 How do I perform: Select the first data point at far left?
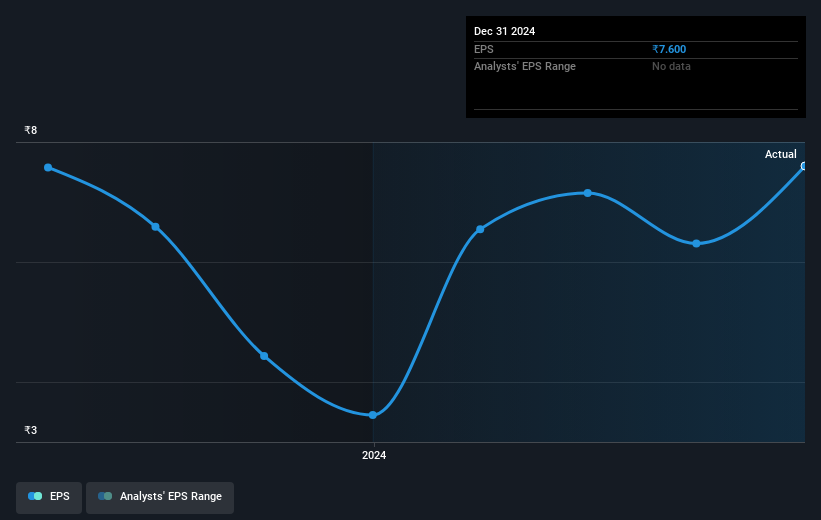pyautogui.click(x=48, y=168)
